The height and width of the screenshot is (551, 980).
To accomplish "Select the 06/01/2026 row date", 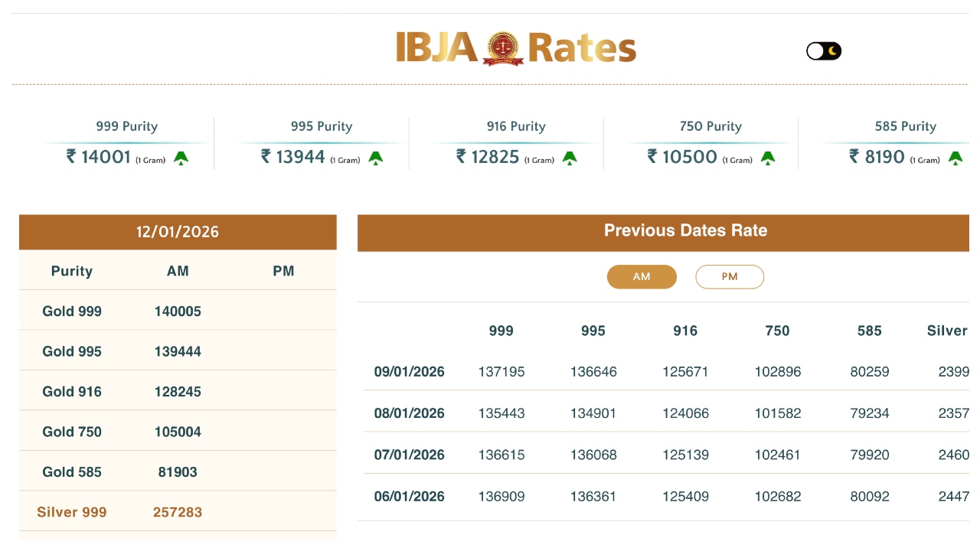I will click(x=410, y=497).
